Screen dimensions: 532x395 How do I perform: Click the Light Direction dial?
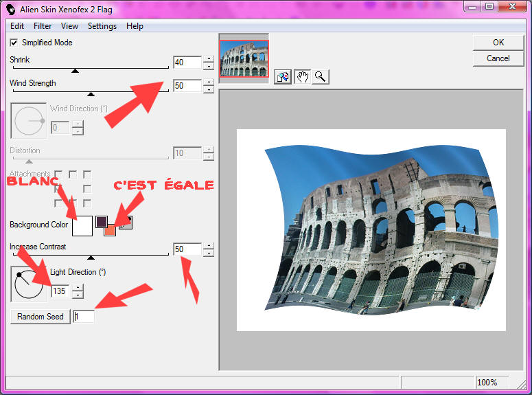pyautogui.click(x=29, y=284)
